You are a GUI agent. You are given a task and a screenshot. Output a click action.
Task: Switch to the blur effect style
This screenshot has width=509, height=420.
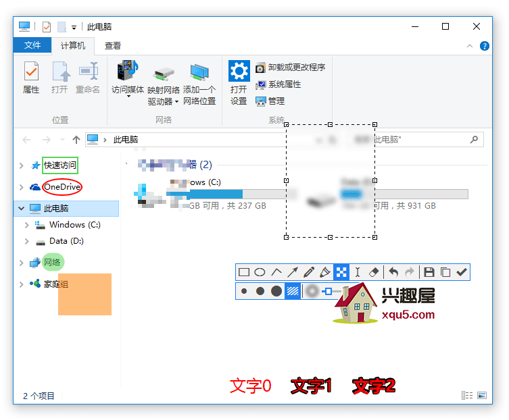(x=312, y=291)
